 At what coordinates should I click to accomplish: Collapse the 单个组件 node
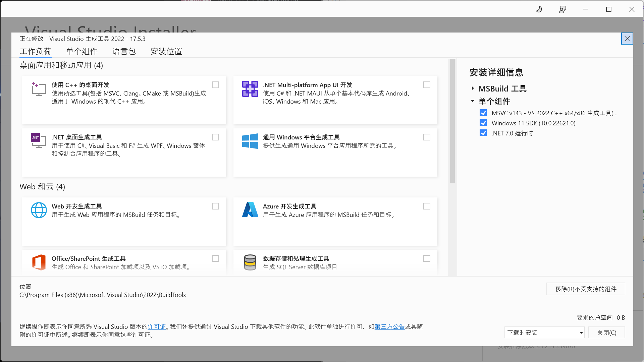click(473, 101)
